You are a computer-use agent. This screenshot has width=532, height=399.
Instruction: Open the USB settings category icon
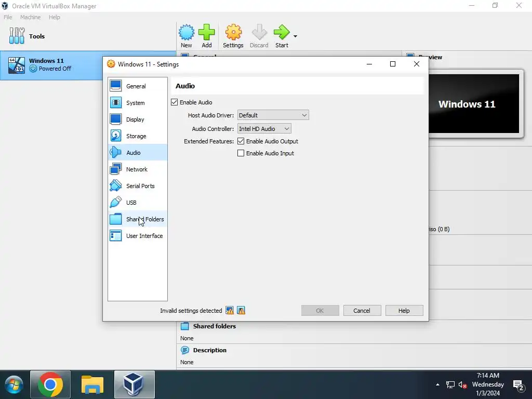click(116, 202)
